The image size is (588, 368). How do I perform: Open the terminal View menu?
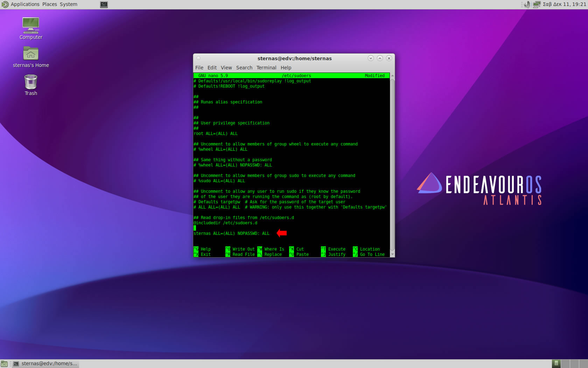(226, 68)
